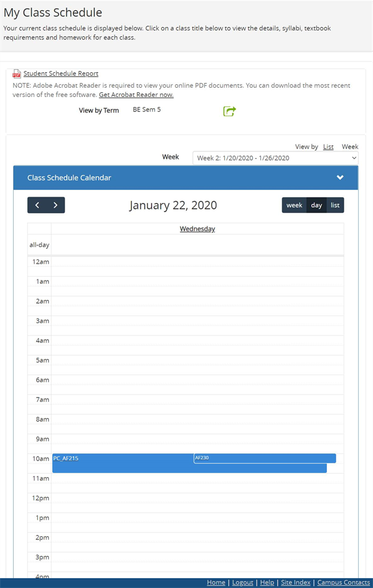Screen dimensions: 373x588
Task: Switch the calendar to week view
Action: tap(294, 205)
